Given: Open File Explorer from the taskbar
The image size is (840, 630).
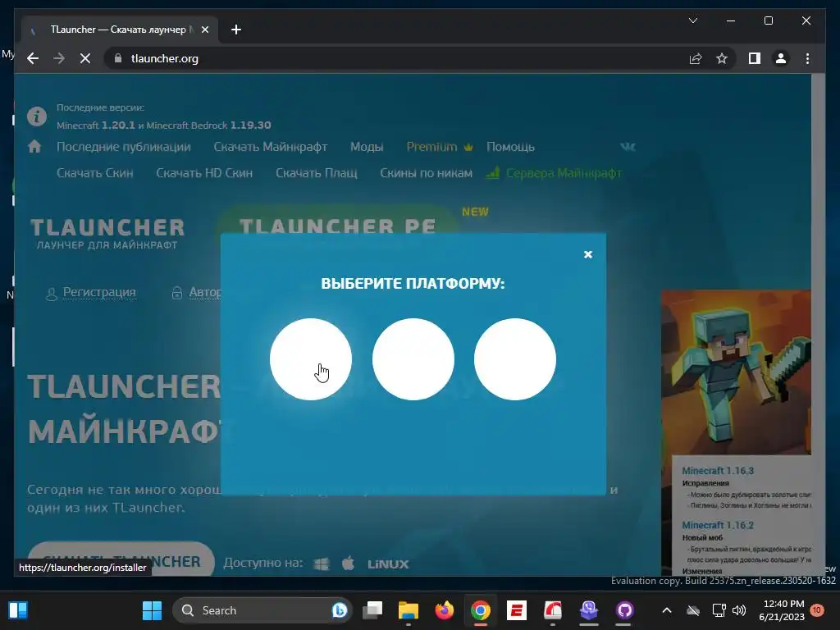Looking at the screenshot, I should pos(409,610).
